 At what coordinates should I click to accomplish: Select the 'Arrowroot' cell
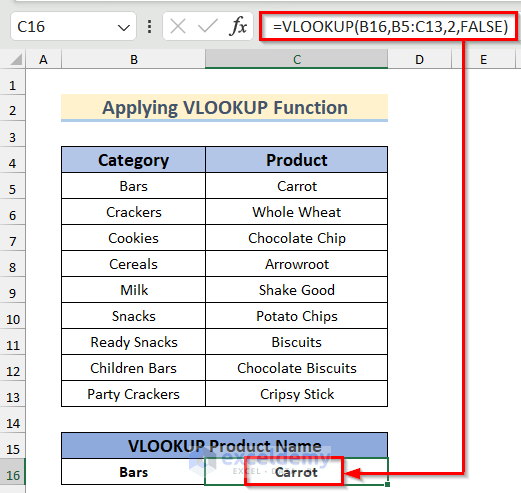pyautogui.click(x=297, y=264)
